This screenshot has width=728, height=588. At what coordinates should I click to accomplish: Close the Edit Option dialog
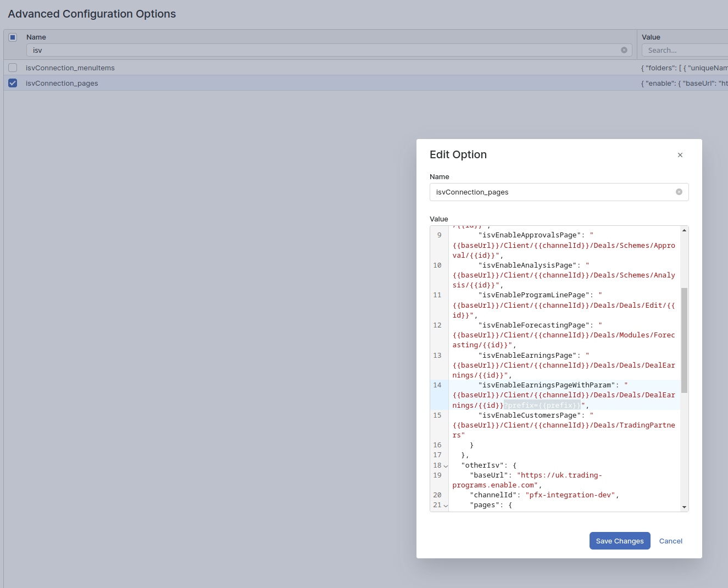click(x=680, y=155)
